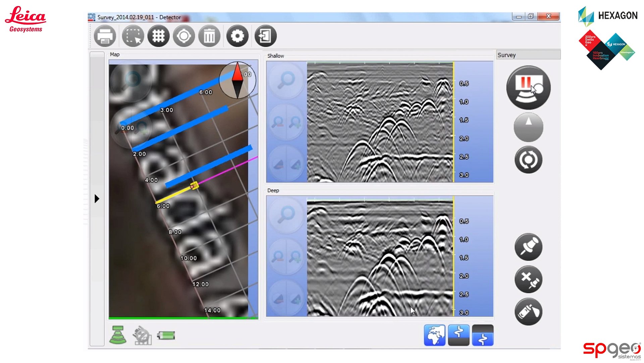644x363 pixels.
Task: Click the remove pushpin marker button
Action: click(528, 279)
